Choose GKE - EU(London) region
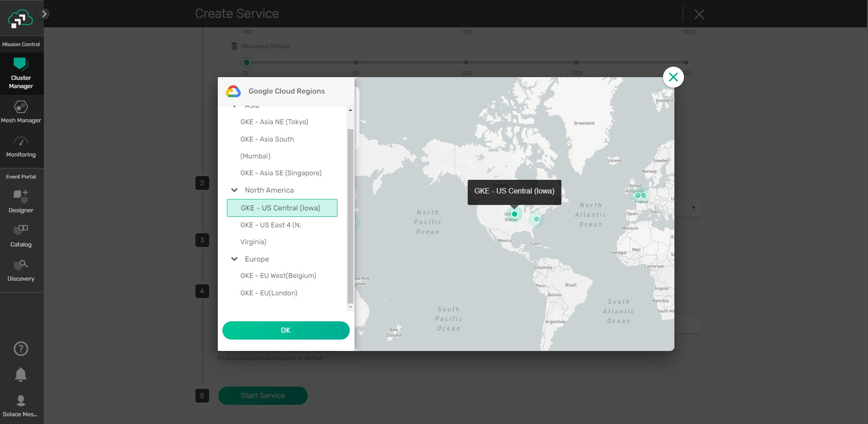The width and height of the screenshot is (868, 424). (x=268, y=293)
